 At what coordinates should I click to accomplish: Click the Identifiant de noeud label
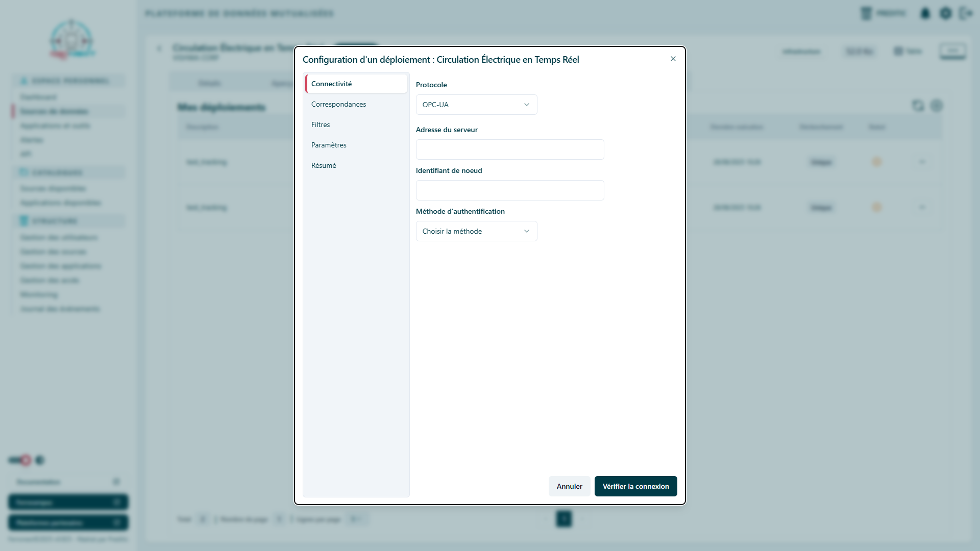click(x=449, y=170)
